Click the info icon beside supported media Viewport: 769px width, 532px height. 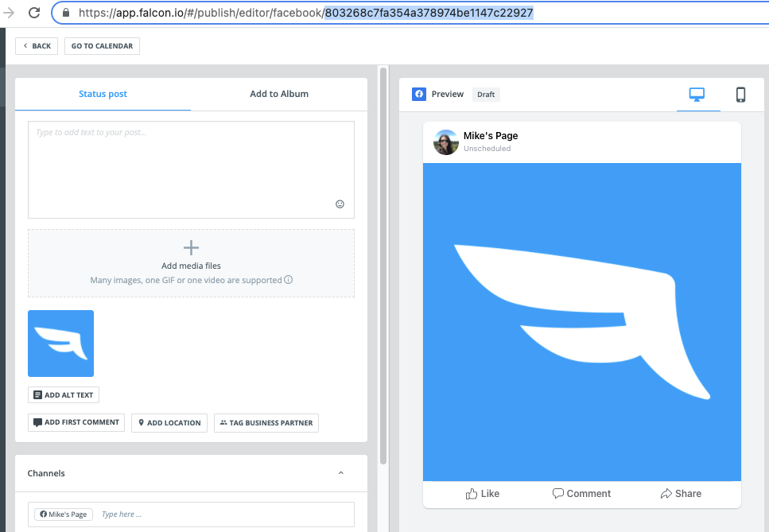point(289,279)
